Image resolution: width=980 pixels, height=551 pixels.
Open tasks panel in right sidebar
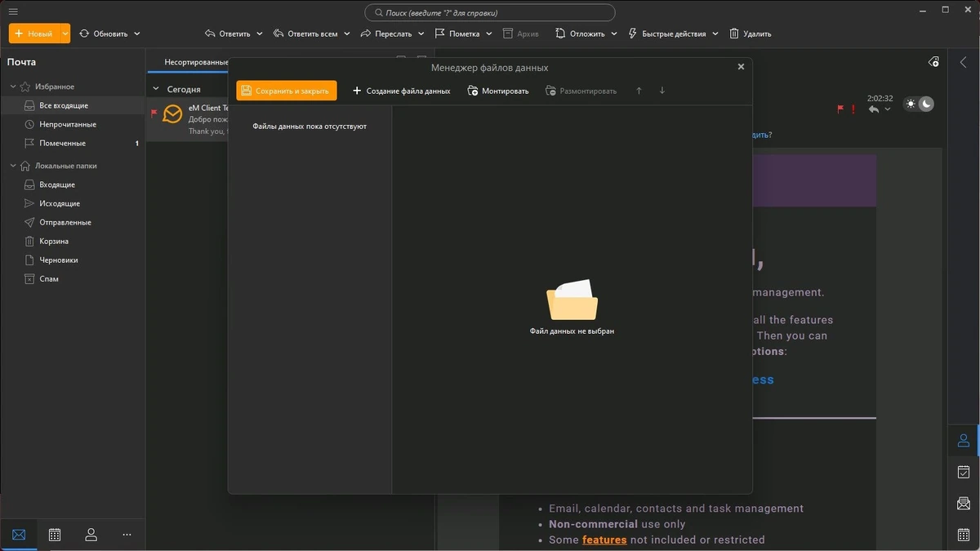(x=964, y=472)
